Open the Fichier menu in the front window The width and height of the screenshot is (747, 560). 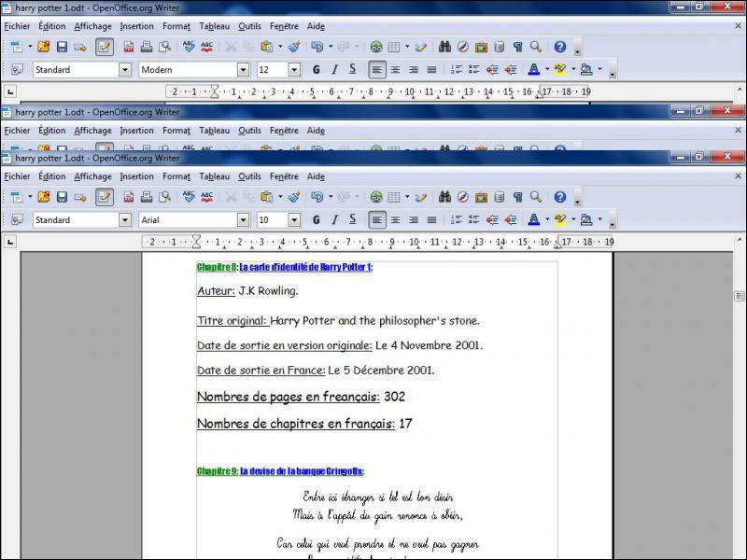[x=17, y=176]
